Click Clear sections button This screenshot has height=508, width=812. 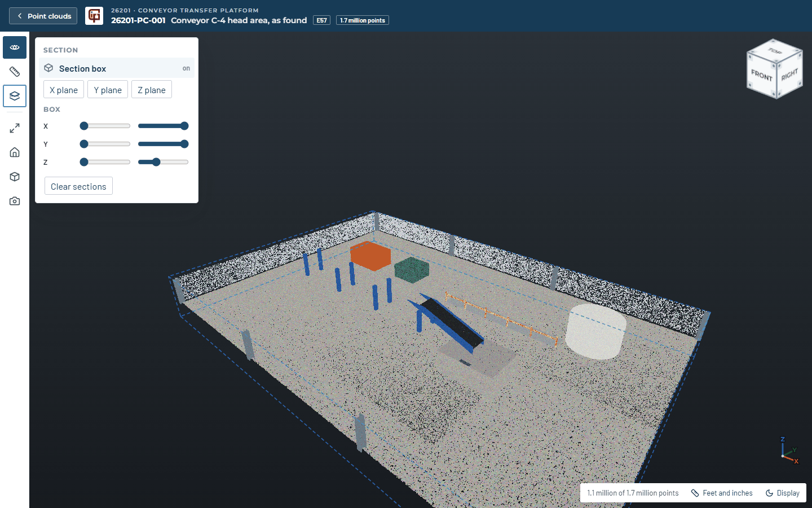(78, 186)
